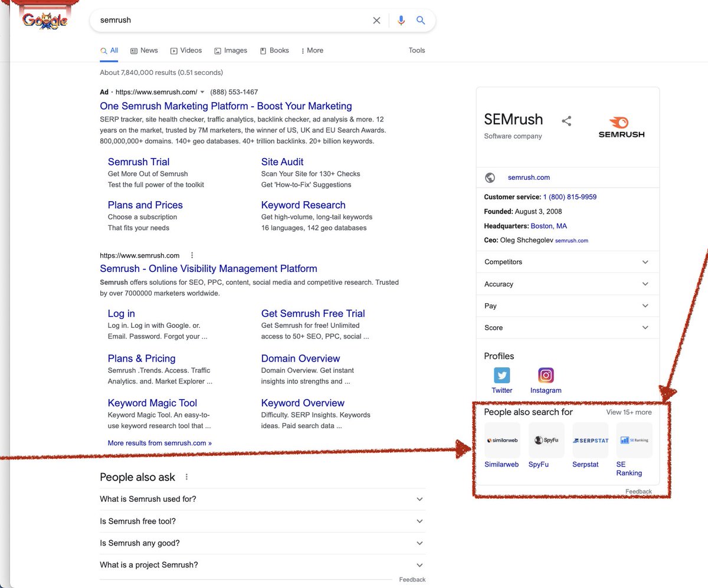Expand the Accuracy section
708x588 pixels.
(568, 284)
